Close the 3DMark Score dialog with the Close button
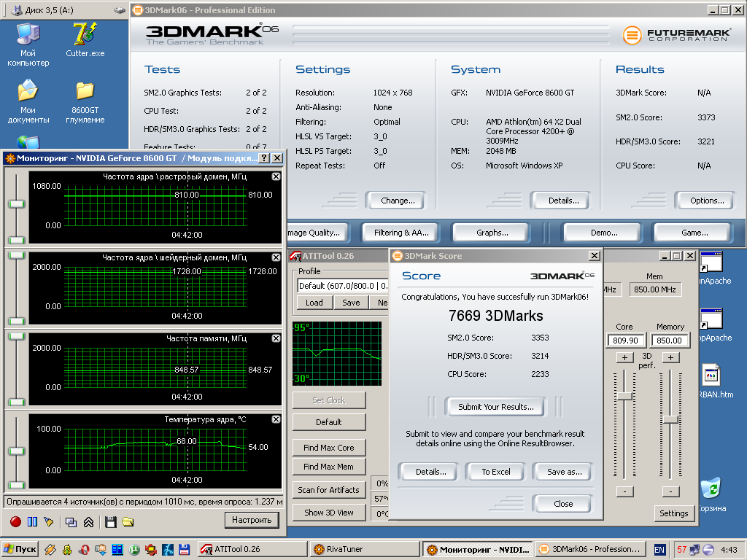The width and height of the screenshot is (747, 560). [563, 504]
